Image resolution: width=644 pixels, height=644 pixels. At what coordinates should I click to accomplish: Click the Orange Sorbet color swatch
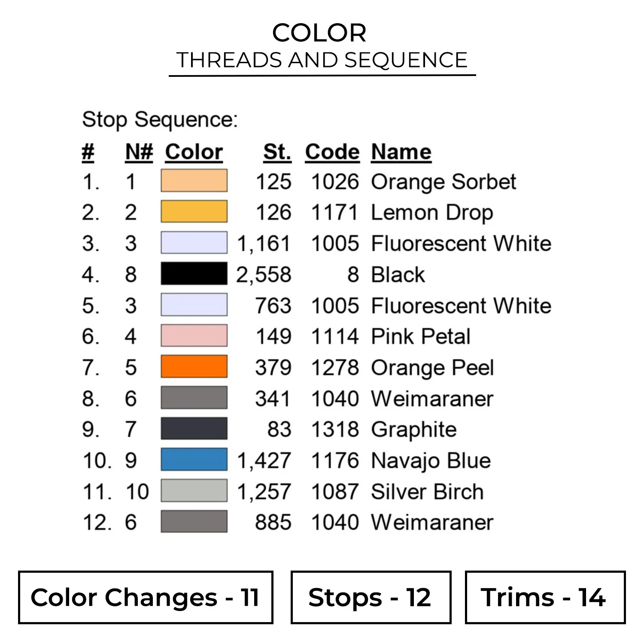click(194, 181)
